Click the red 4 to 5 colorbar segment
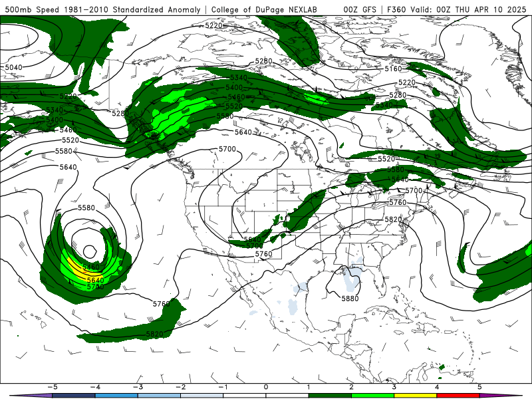The width and height of the screenshot is (532, 399). click(x=458, y=396)
